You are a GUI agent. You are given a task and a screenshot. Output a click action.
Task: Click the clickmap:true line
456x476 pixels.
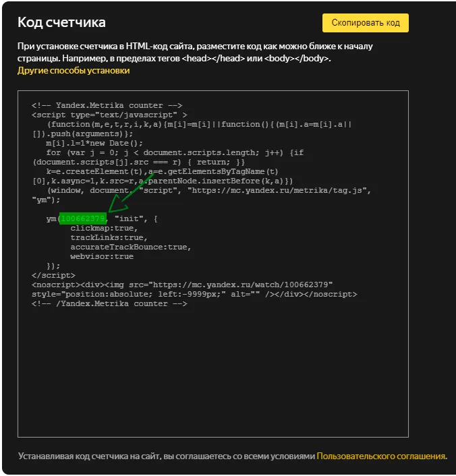[104, 228]
